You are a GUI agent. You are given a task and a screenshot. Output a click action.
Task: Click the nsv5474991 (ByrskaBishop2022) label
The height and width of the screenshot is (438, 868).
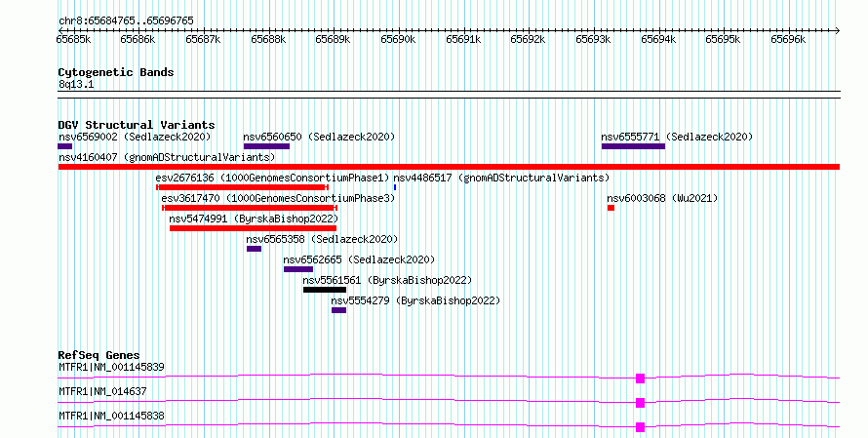pyautogui.click(x=254, y=219)
